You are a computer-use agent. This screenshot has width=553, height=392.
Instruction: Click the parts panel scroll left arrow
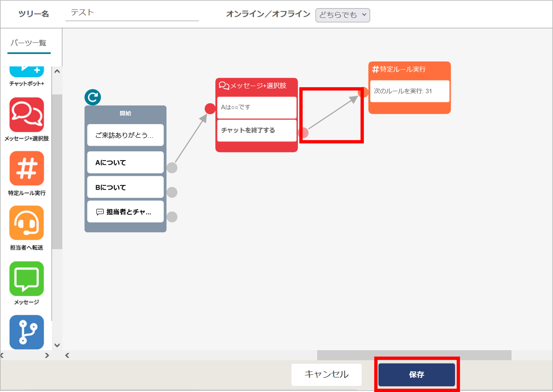(x=2, y=355)
